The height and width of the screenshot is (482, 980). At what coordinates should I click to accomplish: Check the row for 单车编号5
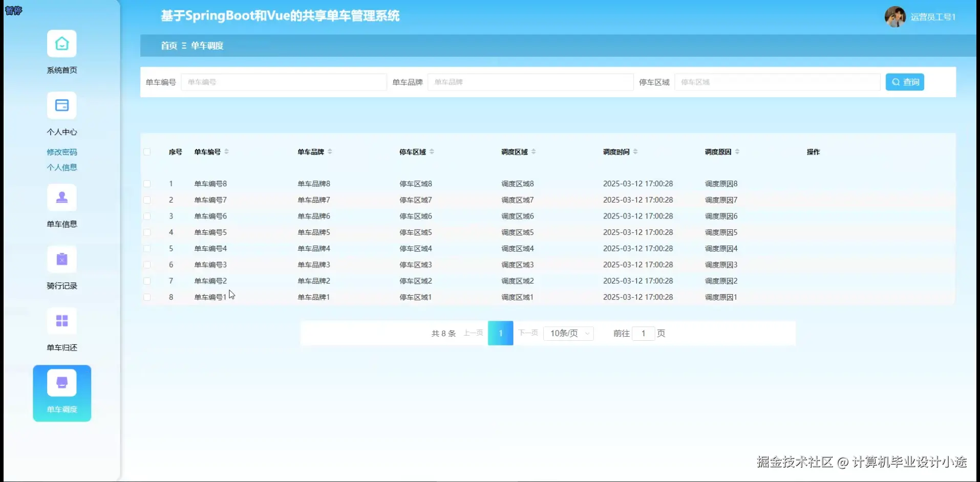pos(147,232)
